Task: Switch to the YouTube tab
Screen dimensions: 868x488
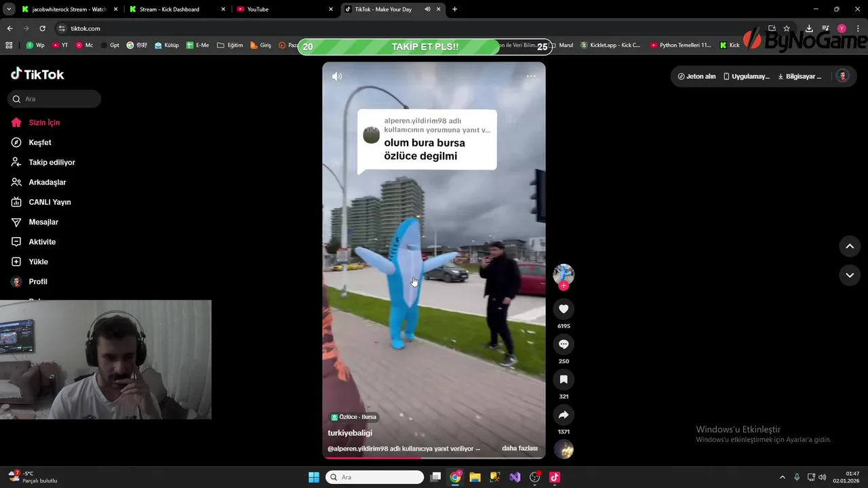Action: click(285, 9)
